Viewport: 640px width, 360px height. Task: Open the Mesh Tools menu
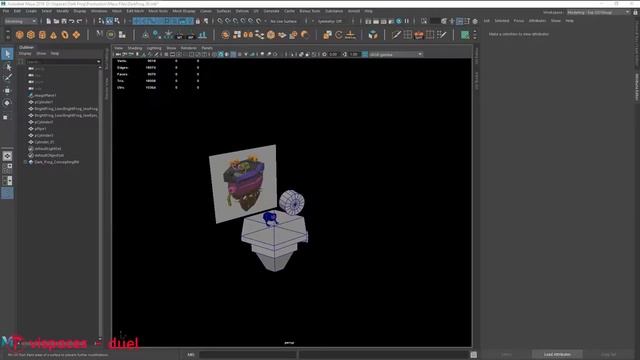tap(158, 11)
